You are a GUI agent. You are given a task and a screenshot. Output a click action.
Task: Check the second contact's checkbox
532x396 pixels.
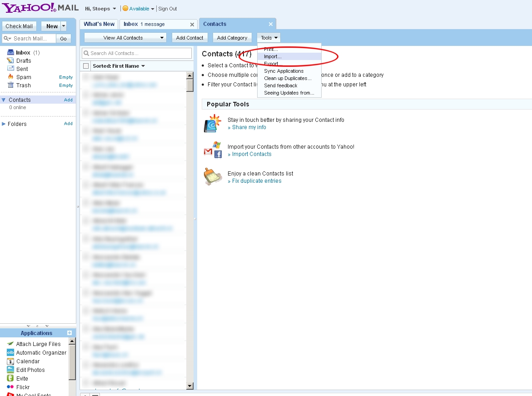[86, 95]
